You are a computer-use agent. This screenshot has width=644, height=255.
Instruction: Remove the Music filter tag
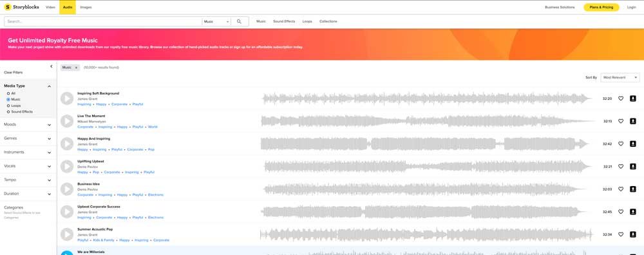[x=76, y=68]
